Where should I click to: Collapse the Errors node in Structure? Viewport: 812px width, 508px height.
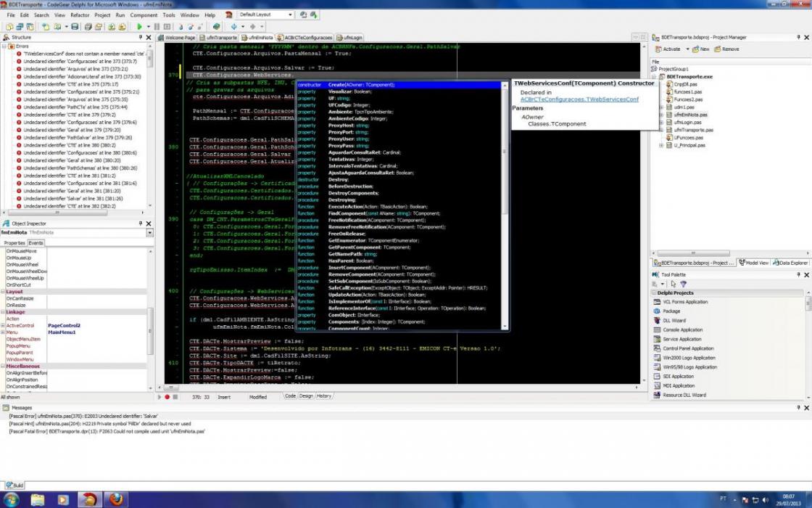click(x=4, y=46)
